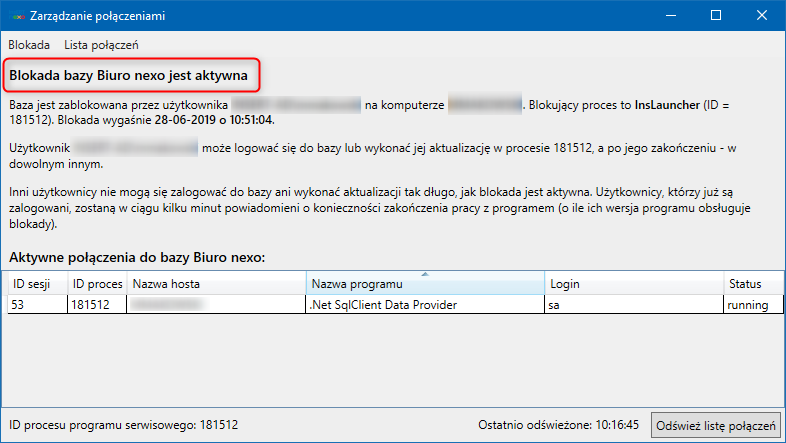Select login cell 'sa'
Image resolution: width=786 pixels, height=443 pixels.
click(634, 305)
